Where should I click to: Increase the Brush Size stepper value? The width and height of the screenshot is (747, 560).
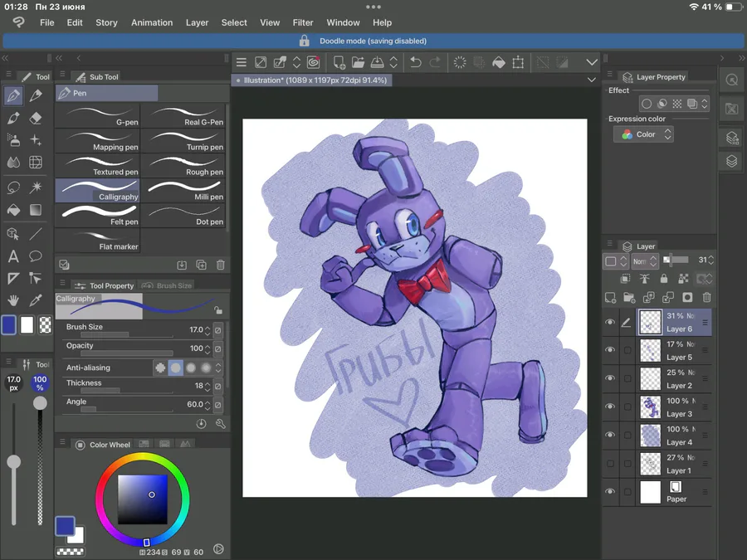point(207,327)
